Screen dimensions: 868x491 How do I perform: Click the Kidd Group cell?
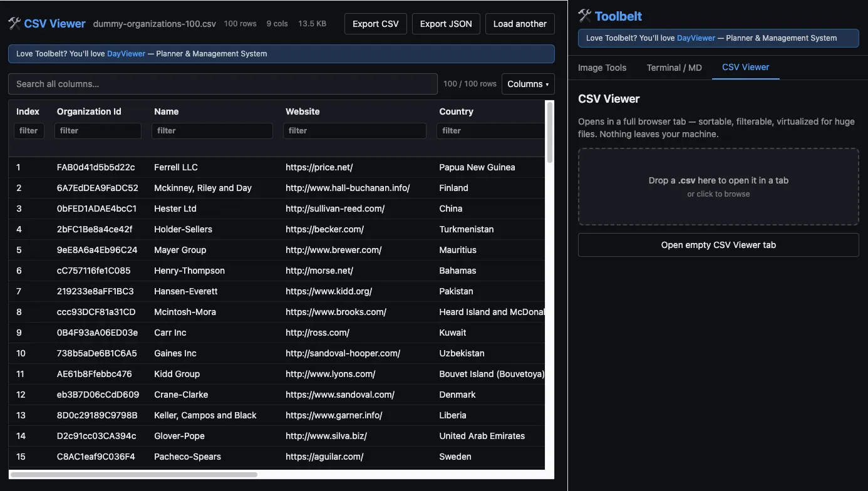point(177,374)
